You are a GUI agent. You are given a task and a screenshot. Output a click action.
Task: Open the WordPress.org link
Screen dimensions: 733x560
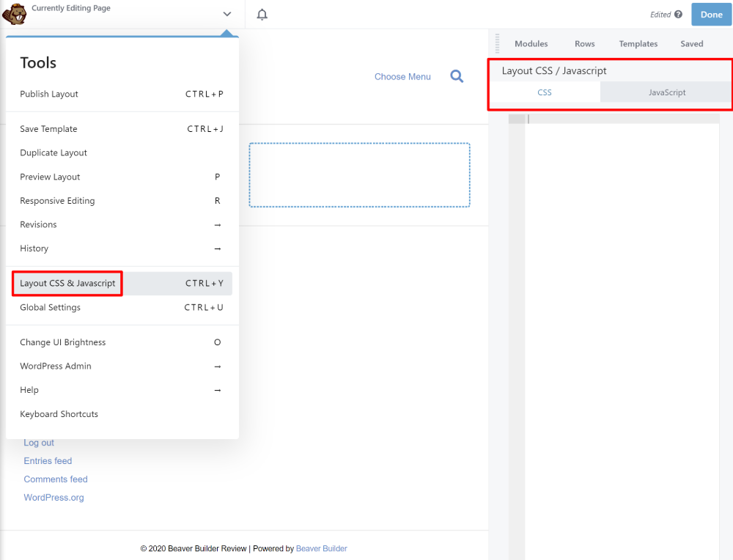(54, 498)
